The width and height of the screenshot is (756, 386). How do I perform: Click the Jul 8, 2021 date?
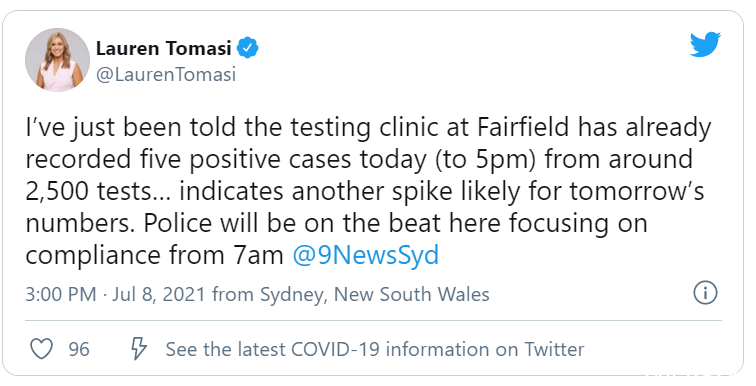tap(159, 294)
